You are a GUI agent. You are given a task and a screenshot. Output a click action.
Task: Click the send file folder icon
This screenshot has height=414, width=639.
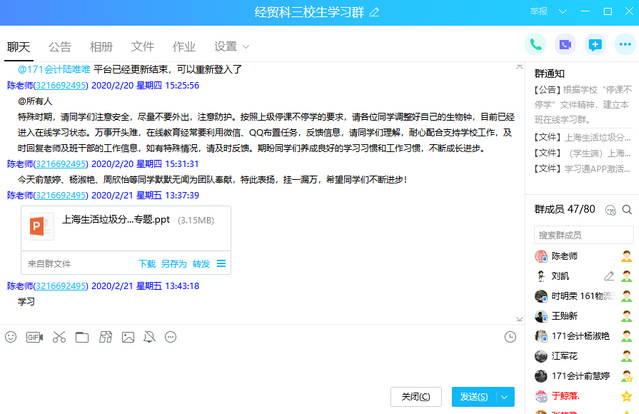(81, 337)
